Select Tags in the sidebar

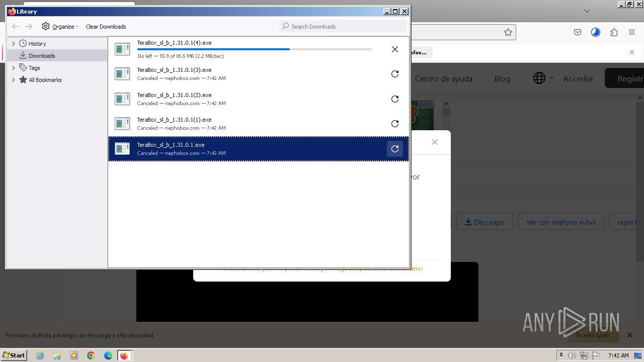click(x=34, y=68)
